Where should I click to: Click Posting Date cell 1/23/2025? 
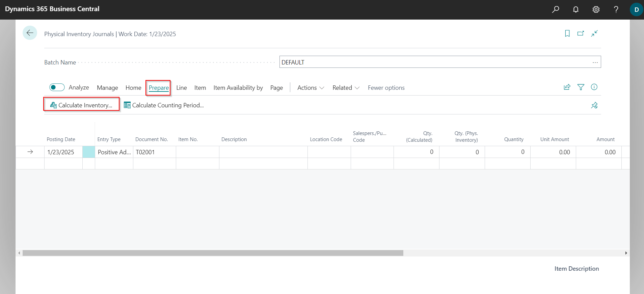63,152
